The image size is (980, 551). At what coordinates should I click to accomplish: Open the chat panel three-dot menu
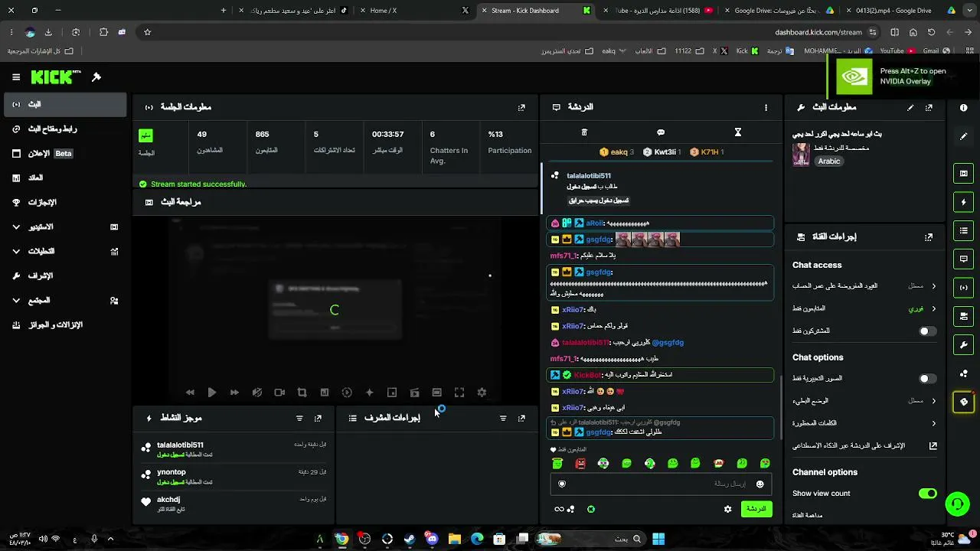click(x=766, y=108)
